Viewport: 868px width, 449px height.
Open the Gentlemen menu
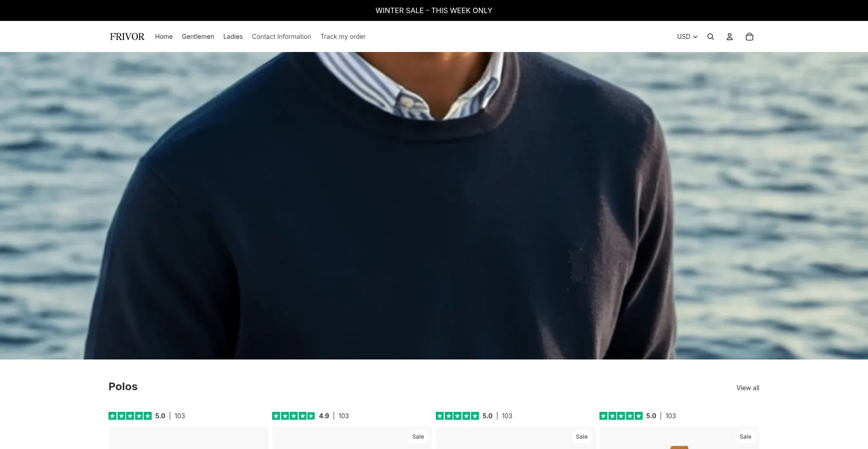tap(198, 37)
